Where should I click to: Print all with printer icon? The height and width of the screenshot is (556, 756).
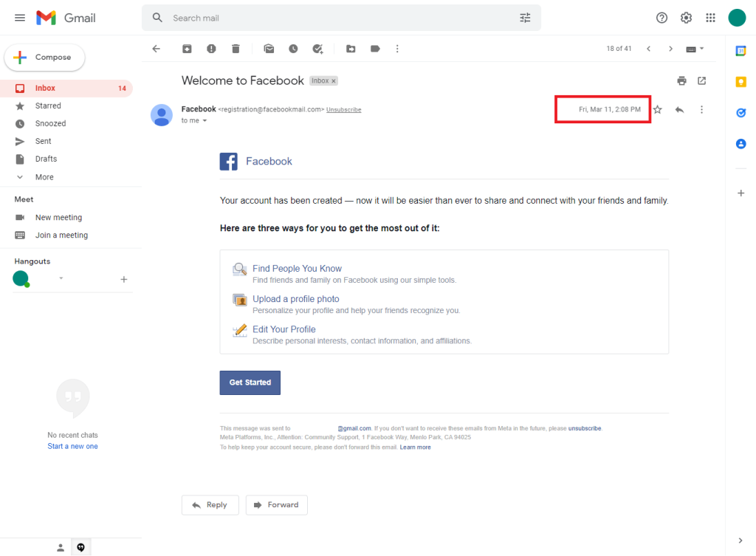(x=681, y=80)
